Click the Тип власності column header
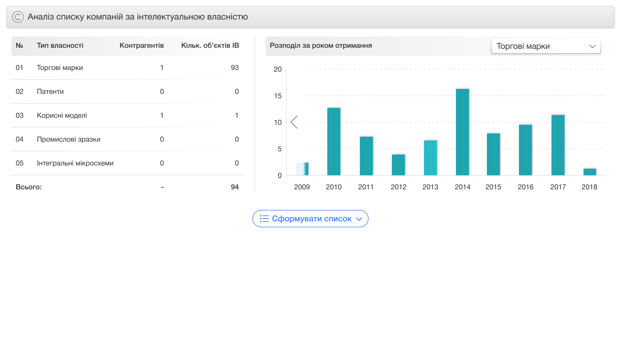The height and width of the screenshot is (364, 621). [x=60, y=45]
